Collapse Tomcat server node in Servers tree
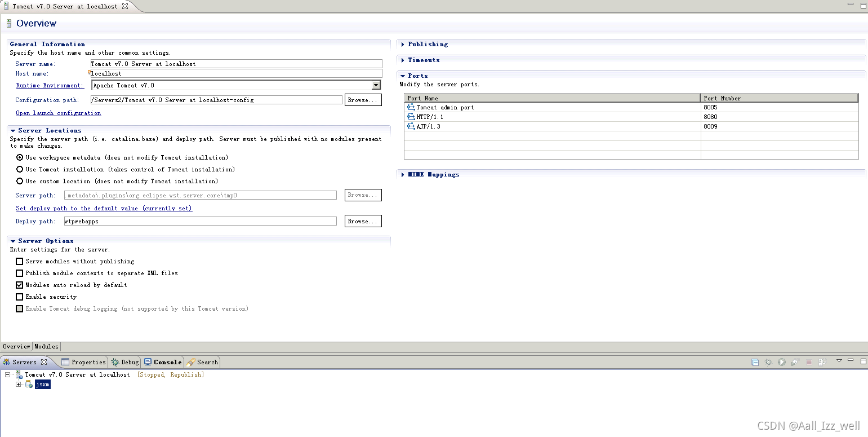This screenshot has height=437, width=868. (x=8, y=374)
